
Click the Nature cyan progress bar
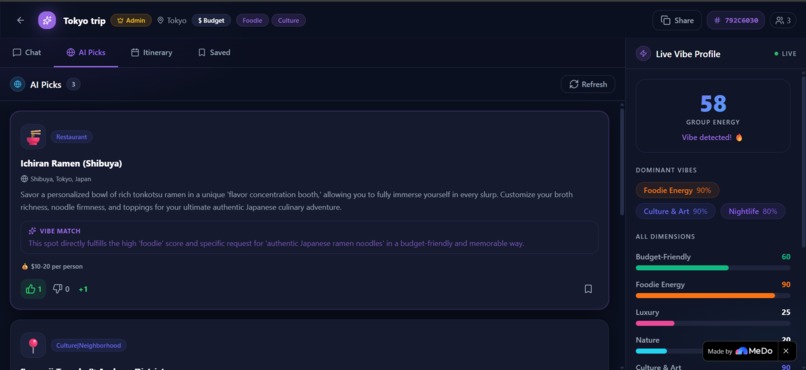pyautogui.click(x=669, y=351)
